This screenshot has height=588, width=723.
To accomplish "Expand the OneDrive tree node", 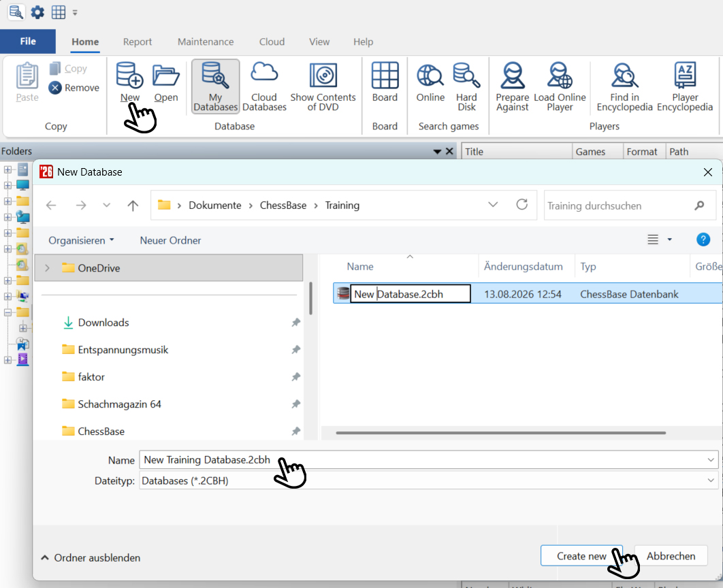I will point(47,267).
